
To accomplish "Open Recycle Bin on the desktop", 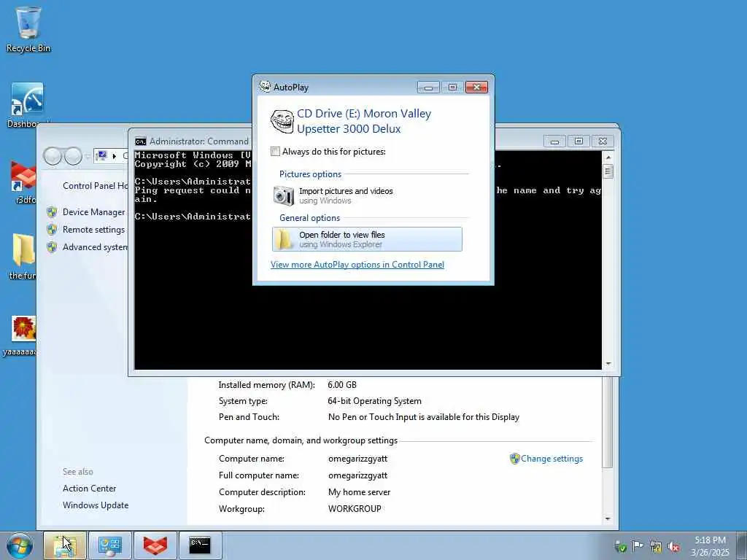I will 28,28.
